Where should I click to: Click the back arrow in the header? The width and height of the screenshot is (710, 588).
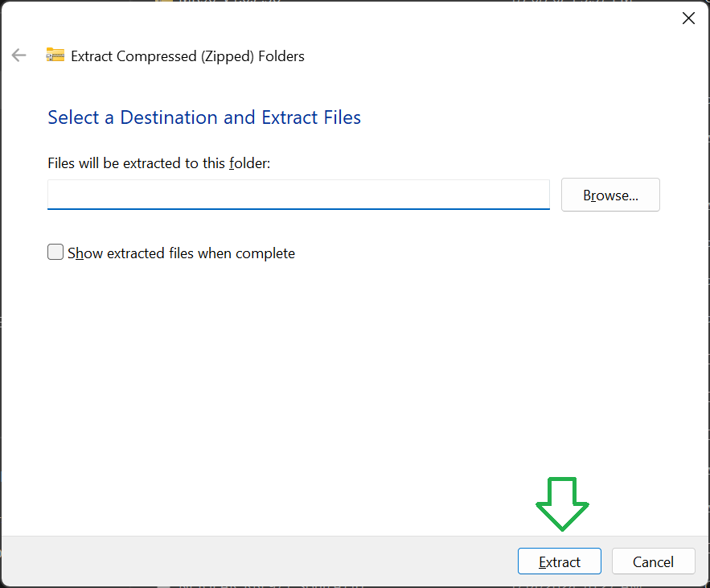tap(18, 56)
